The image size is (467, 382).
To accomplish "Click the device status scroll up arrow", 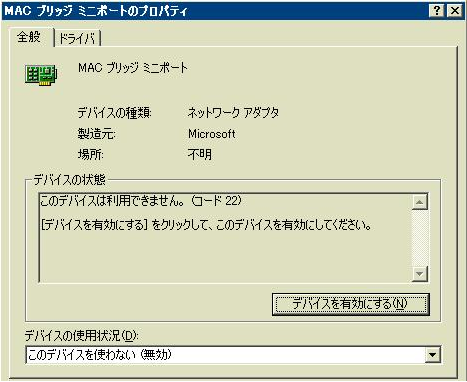I will (420, 202).
